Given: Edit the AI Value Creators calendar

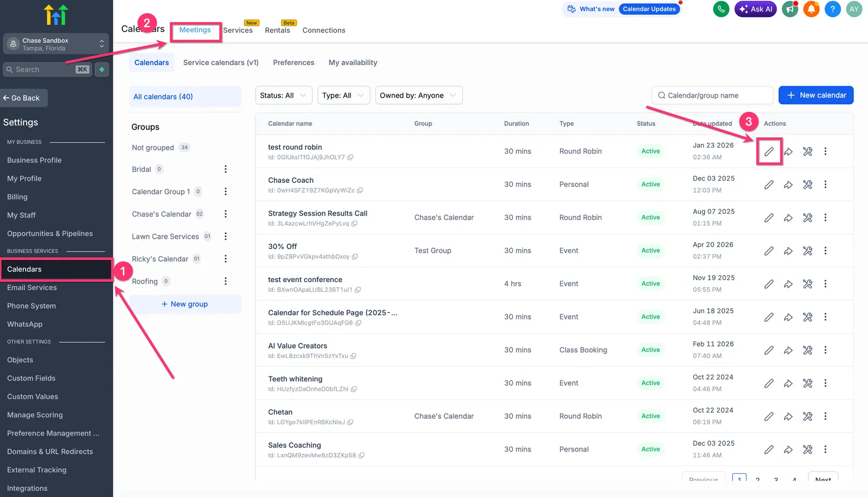Looking at the screenshot, I should [769, 350].
